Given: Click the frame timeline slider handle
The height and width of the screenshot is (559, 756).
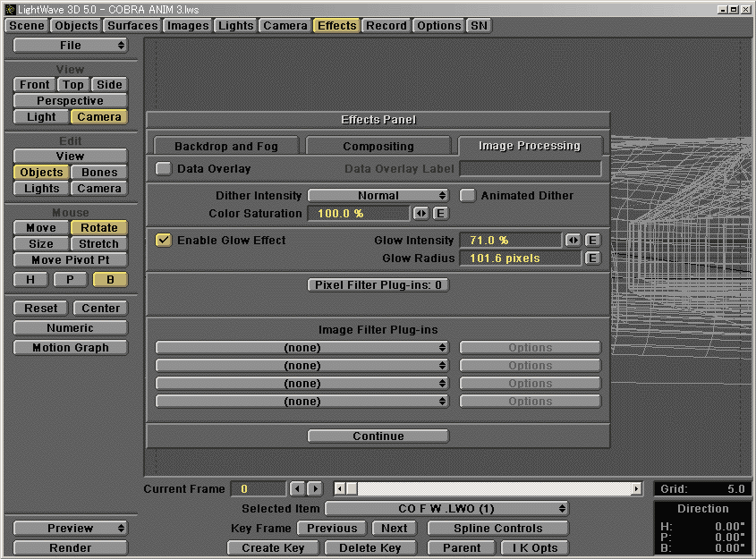Looking at the screenshot, I should (x=352, y=489).
